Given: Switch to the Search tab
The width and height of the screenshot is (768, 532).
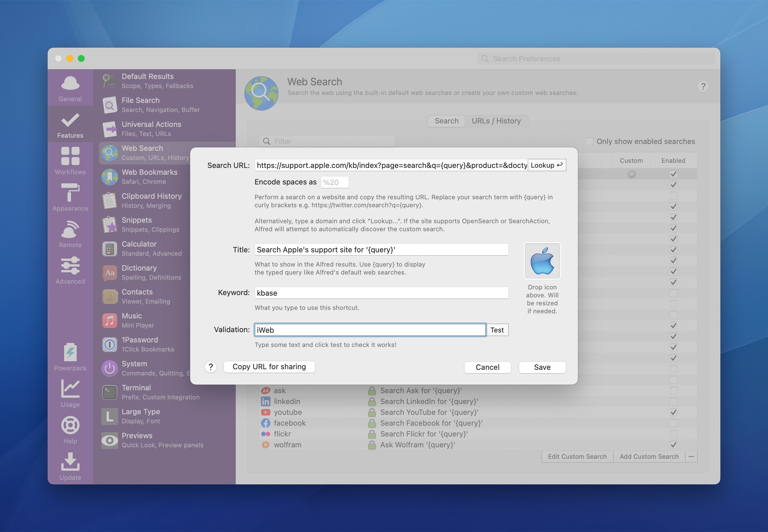Looking at the screenshot, I should pos(446,121).
